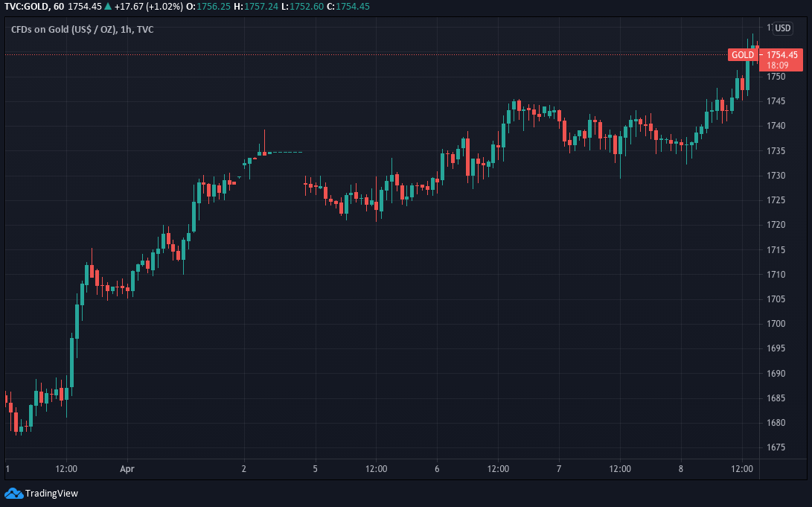Click the 1705 price axis label
Screen dimensions: 812x507
click(x=776, y=299)
